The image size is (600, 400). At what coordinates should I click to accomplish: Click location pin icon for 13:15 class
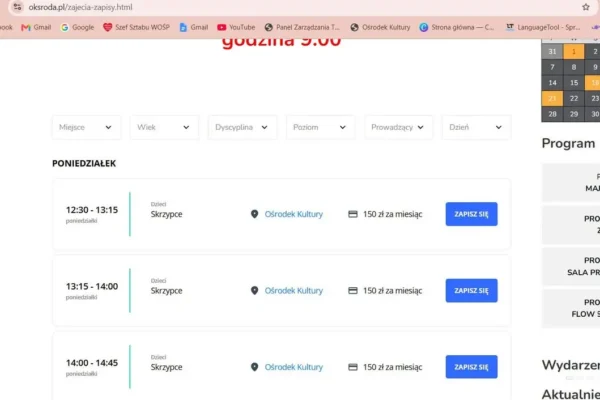pos(254,291)
